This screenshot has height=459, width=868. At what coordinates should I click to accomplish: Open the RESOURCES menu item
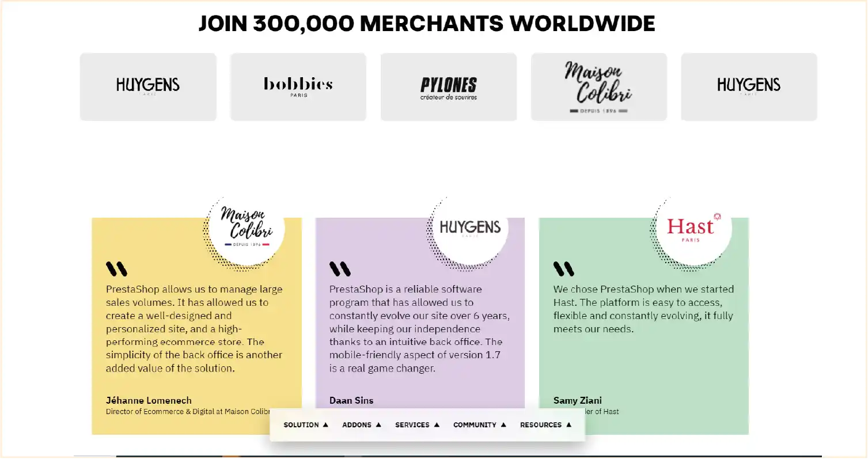point(540,424)
